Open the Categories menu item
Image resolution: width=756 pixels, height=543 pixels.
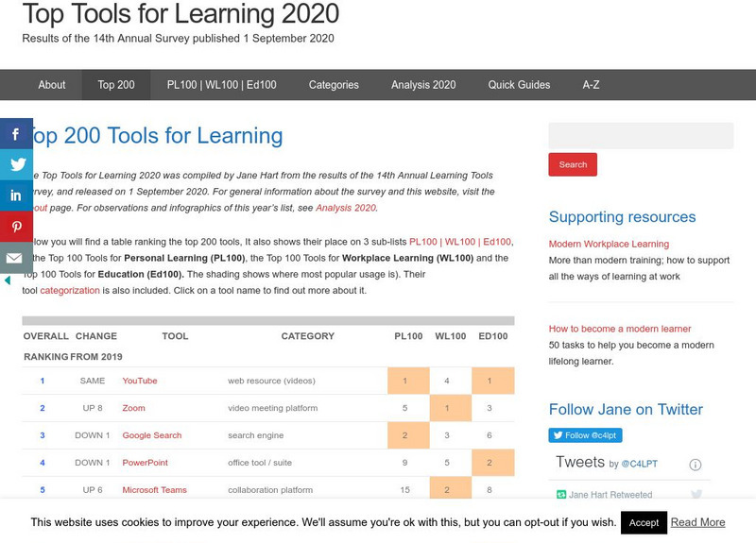point(334,85)
